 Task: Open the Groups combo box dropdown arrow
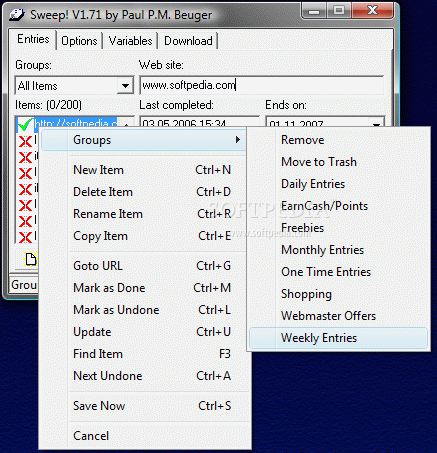(125, 86)
